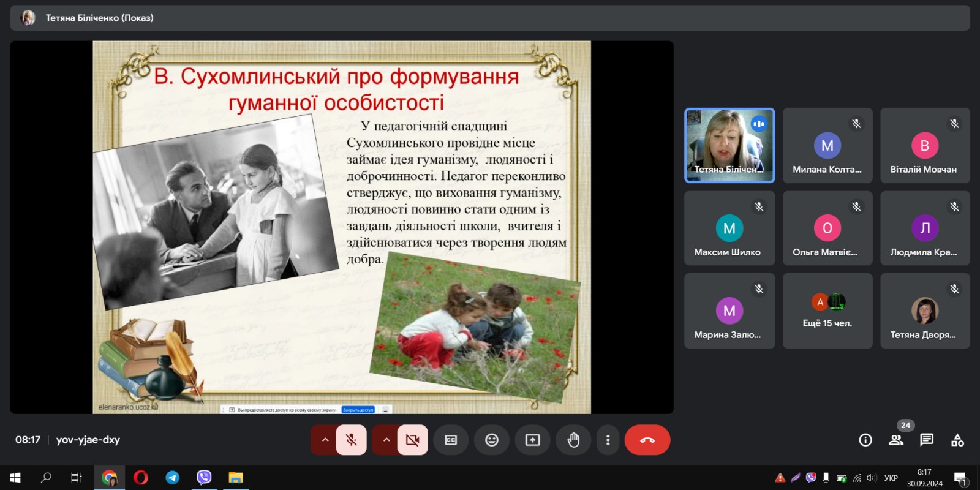Leave the call with red hang-up button
This screenshot has height=490, width=980.
click(647, 440)
